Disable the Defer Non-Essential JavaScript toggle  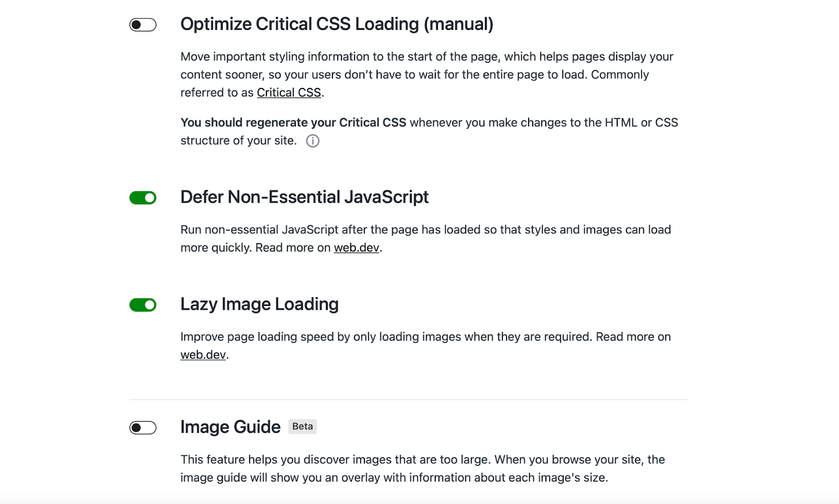[x=143, y=198]
